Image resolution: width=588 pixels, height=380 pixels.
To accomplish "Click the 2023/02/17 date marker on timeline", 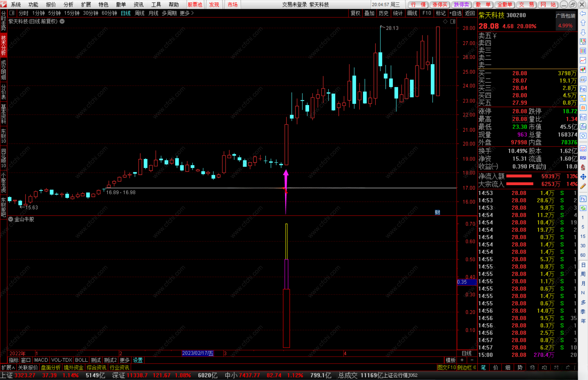I will click(198, 353).
